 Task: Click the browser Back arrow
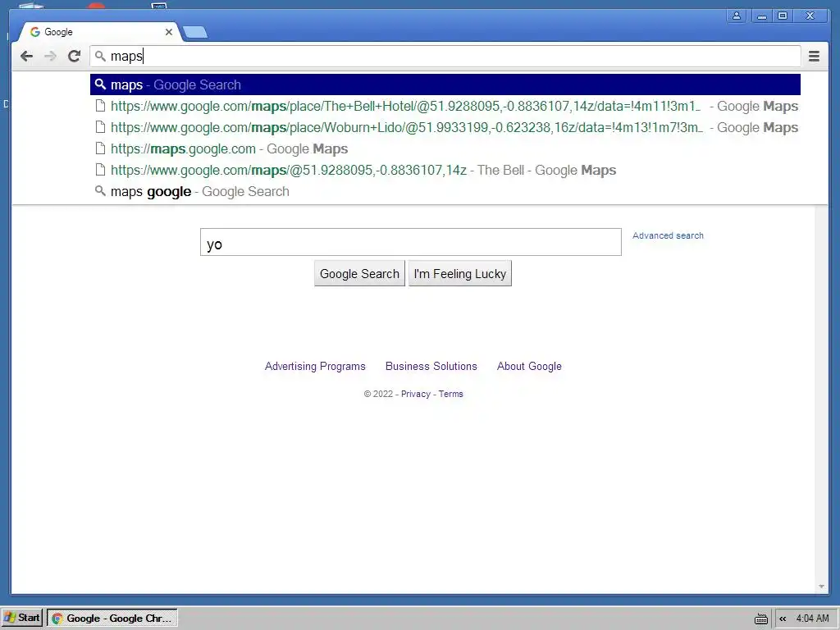pos(26,57)
